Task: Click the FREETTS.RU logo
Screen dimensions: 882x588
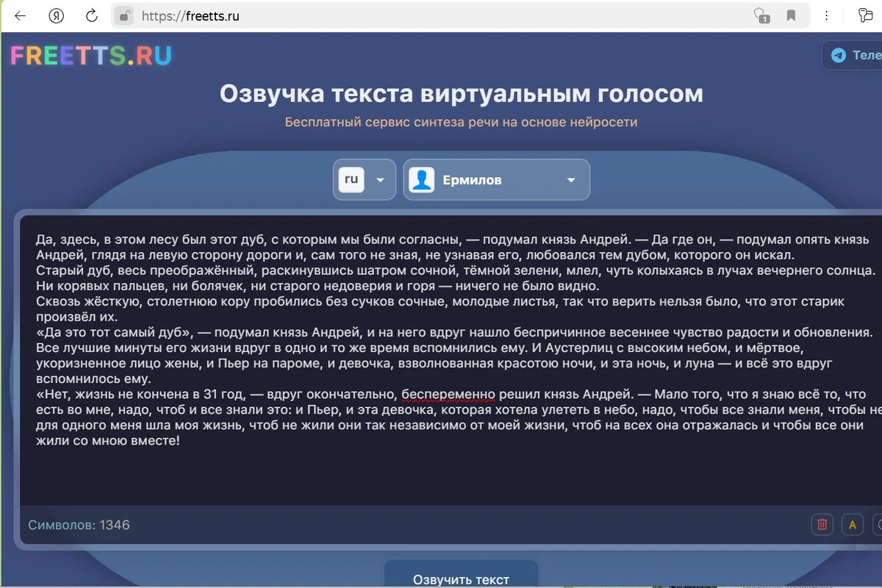Action: [x=91, y=55]
